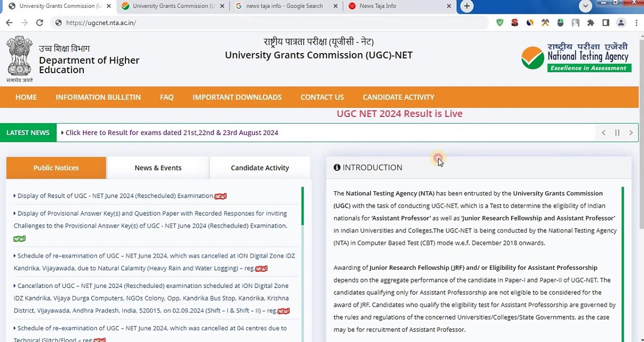Open Chrome's three-dot menu
The width and height of the screenshot is (644, 342).
point(636,23)
